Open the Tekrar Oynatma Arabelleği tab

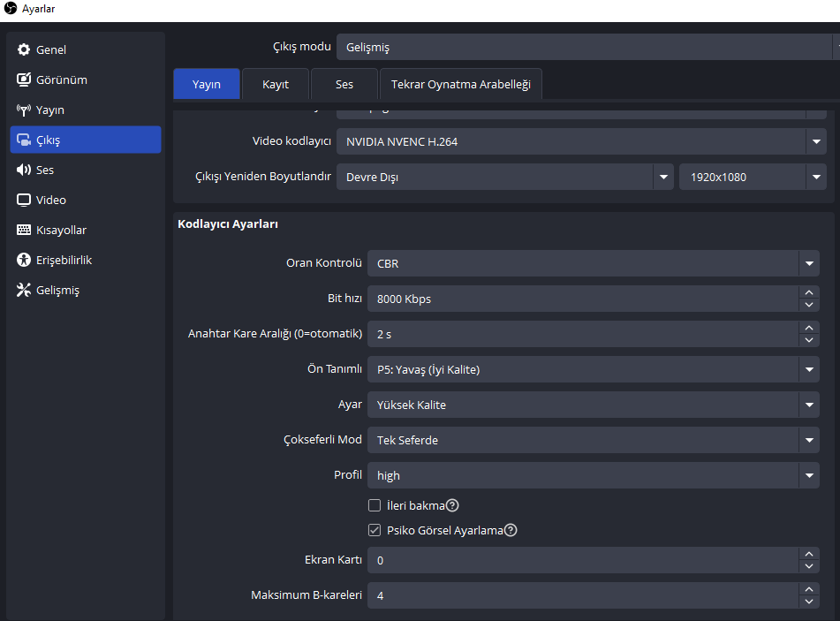pos(461,84)
